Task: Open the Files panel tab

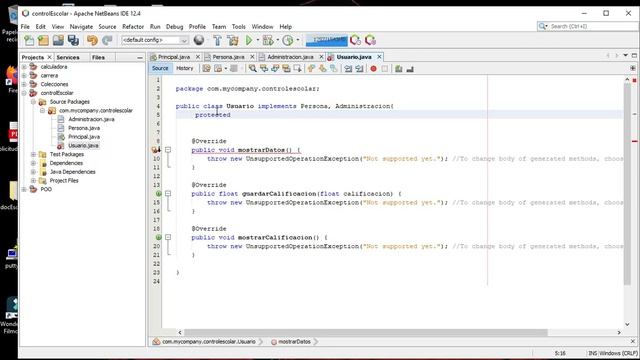Action: coord(98,58)
